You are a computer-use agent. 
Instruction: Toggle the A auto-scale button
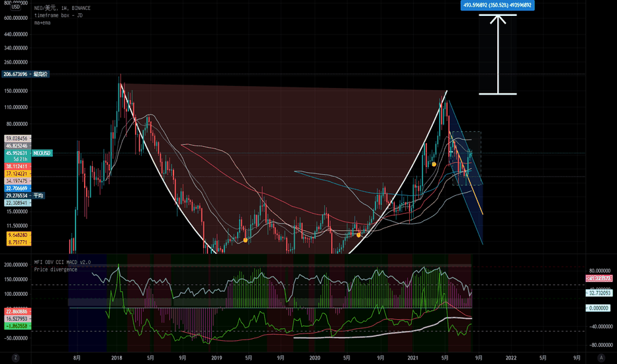tap(601, 357)
